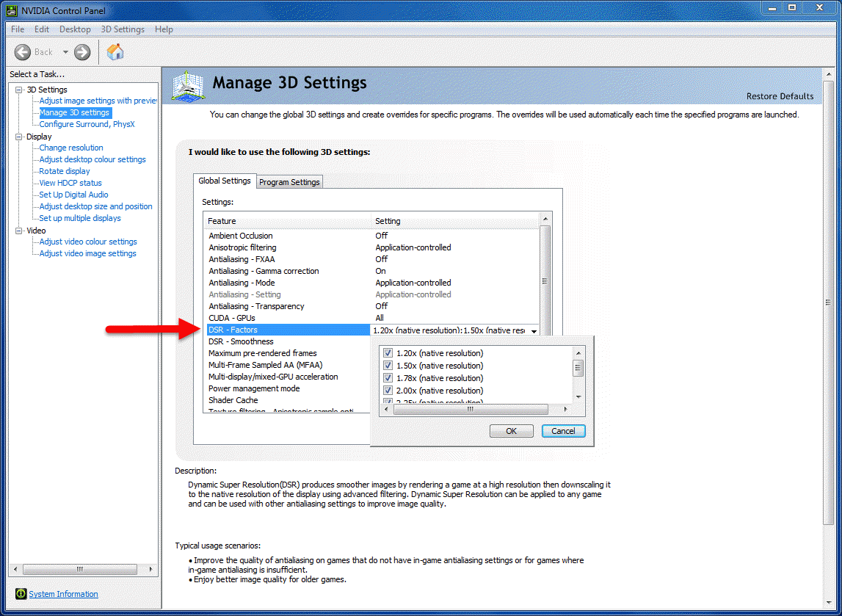Switch to the Program Settings tab

289,182
